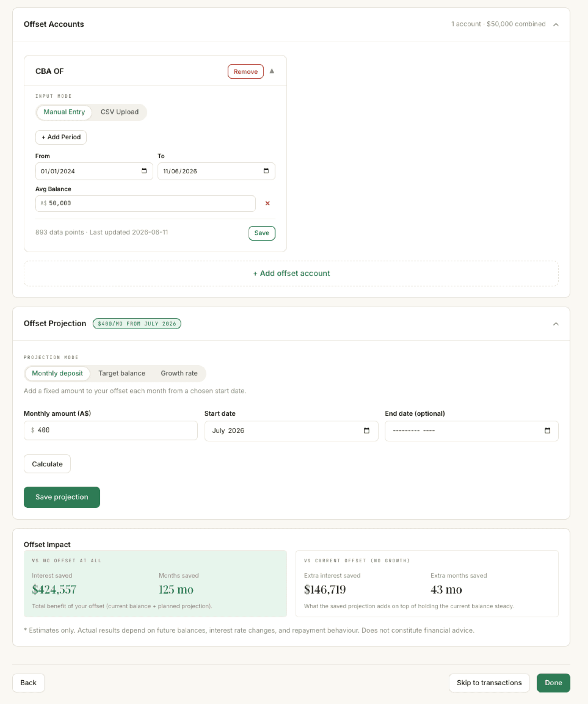Click '1 account · $50,000 combined' summary text
588x704 pixels.
(x=498, y=24)
